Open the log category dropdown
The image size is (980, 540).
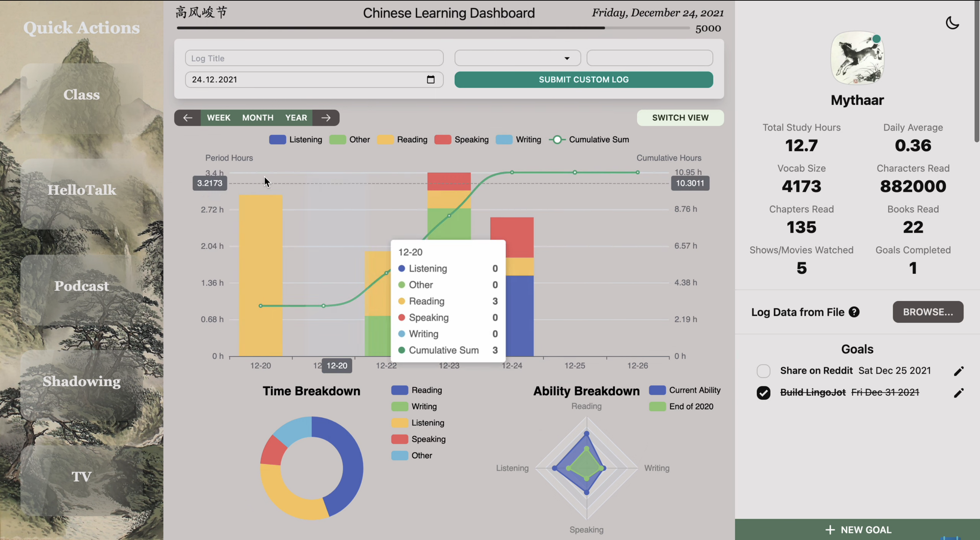click(x=517, y=58)
